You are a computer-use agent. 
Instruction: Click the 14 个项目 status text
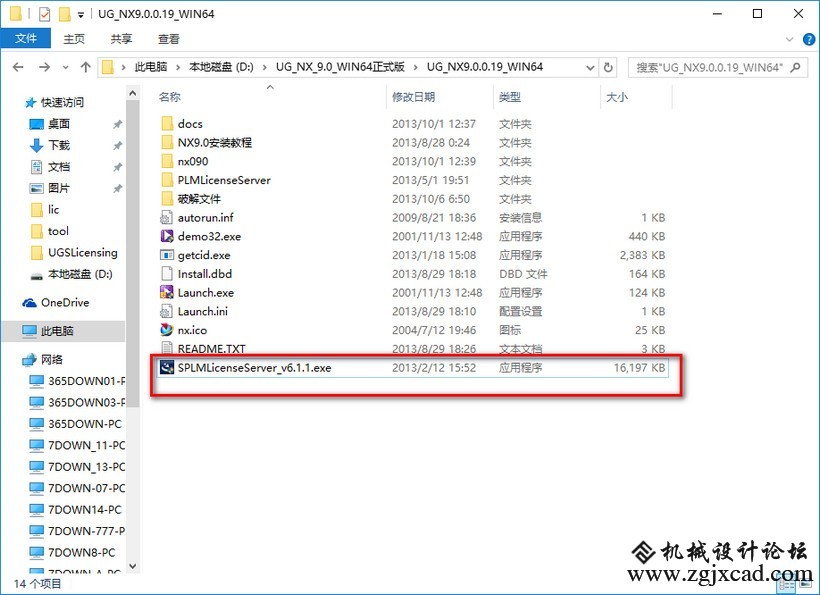click(37, 583)
